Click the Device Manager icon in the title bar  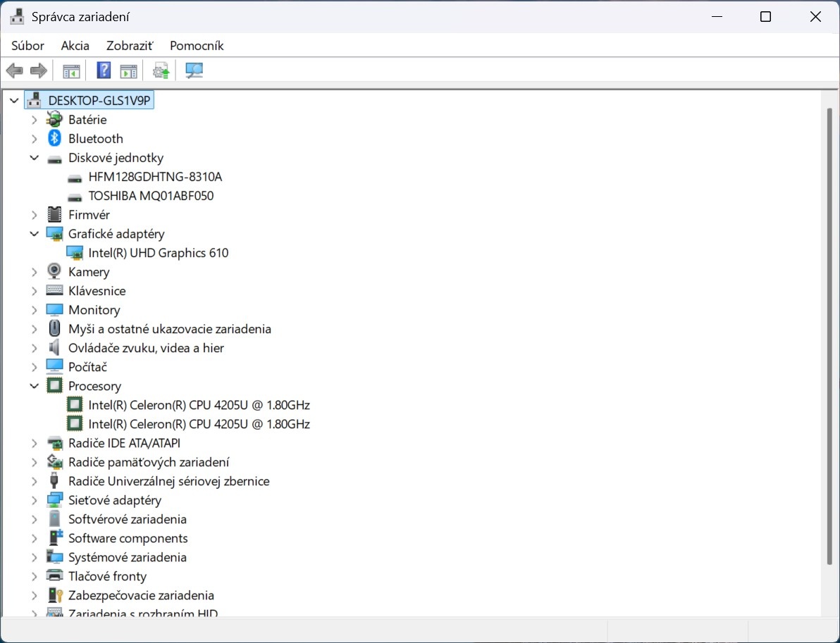coord(16,15)
